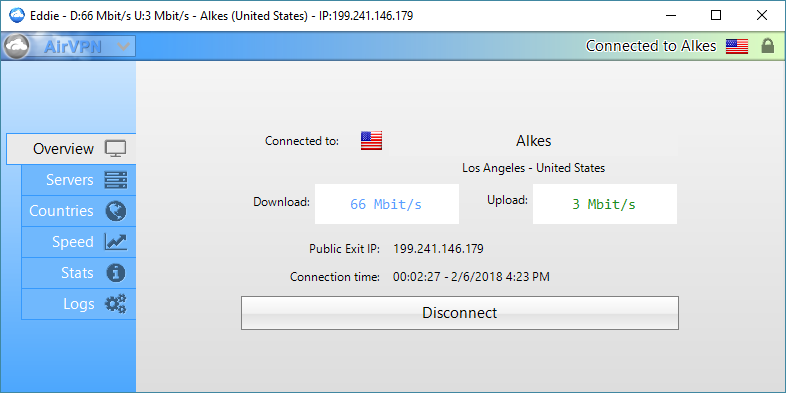
Task: Click the Eddie icon in the title bar
Action: pos(17,16)
